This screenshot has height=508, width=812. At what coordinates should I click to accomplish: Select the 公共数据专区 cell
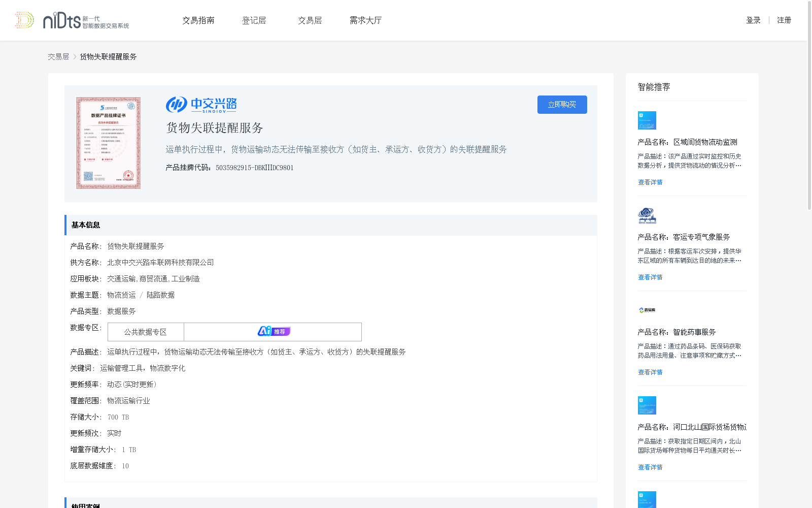[146, 332]
